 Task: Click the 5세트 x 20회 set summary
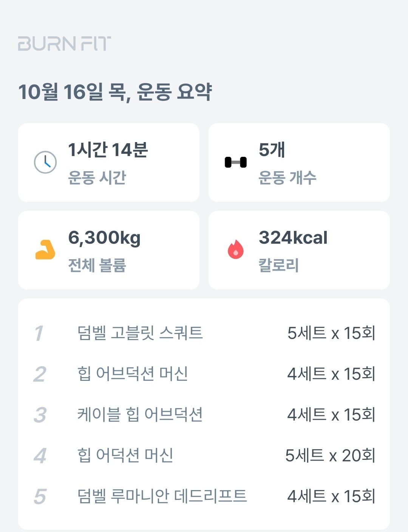tap(330, 456)
